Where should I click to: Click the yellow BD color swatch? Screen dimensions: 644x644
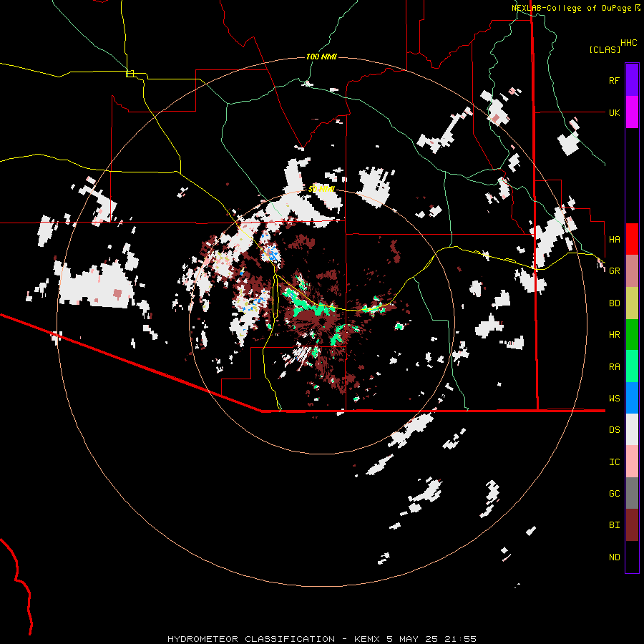632,303
